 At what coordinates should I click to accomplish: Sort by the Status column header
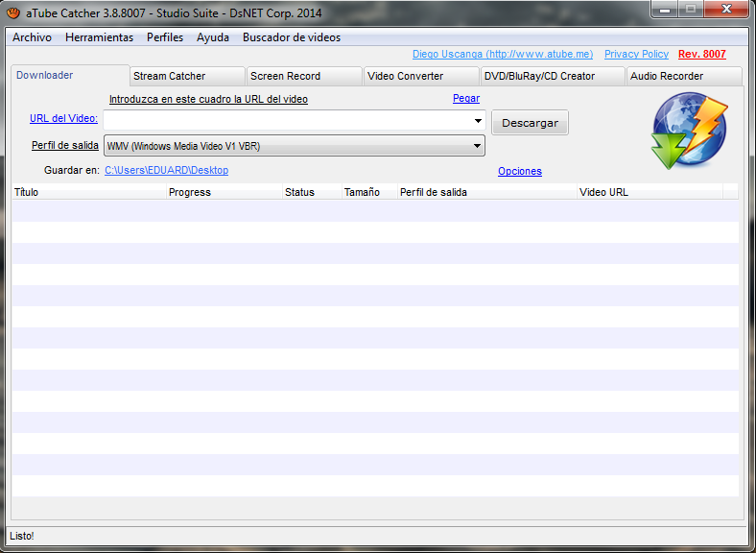click(312, 192)
